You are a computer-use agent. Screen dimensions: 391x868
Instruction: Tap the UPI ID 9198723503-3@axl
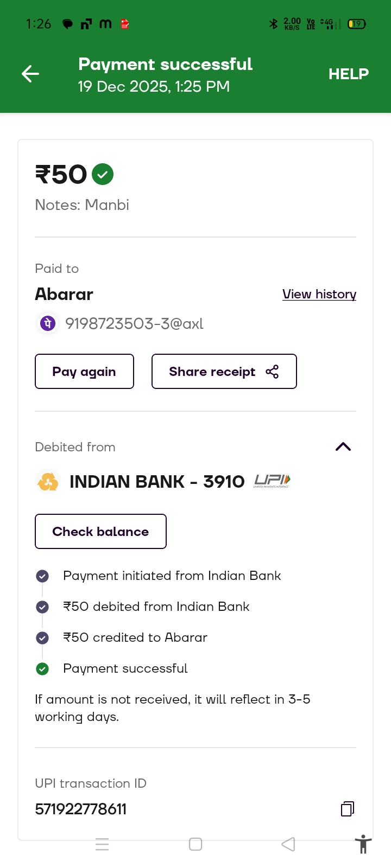[x=134, y=324]
